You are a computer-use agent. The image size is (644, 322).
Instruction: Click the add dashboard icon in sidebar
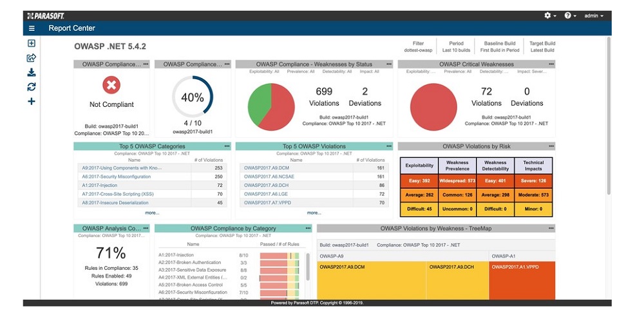(31, 43)
